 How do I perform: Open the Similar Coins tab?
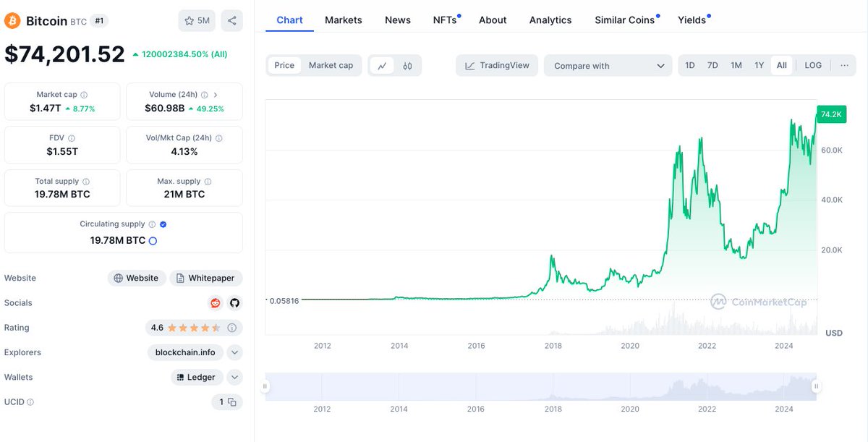click(x=626, y=20)
